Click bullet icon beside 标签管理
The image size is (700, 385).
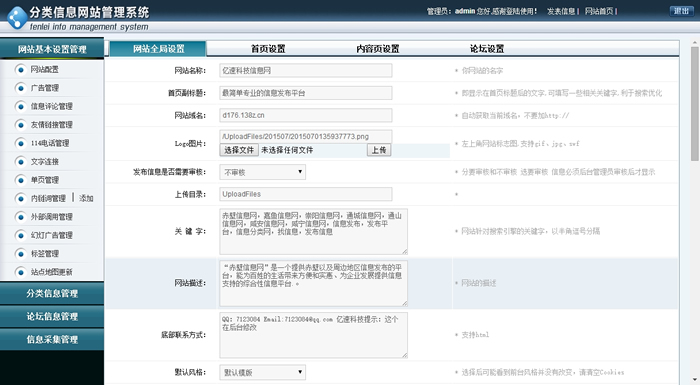pyautogui.click(x=20, y=254)
